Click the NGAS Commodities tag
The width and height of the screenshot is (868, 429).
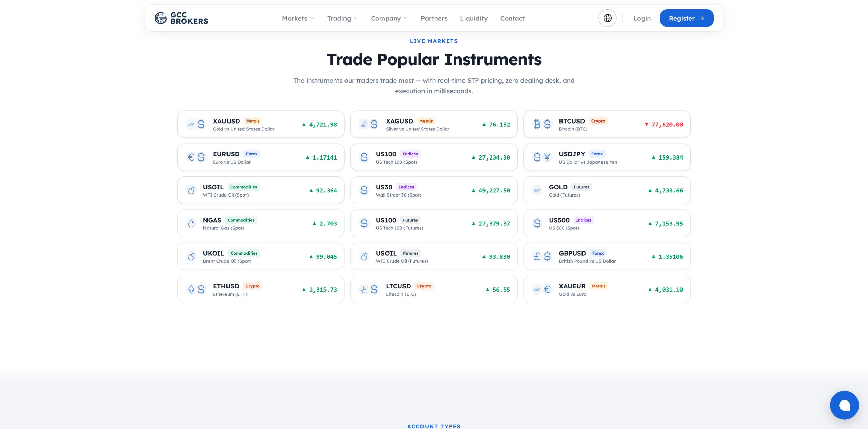[241, 220]
